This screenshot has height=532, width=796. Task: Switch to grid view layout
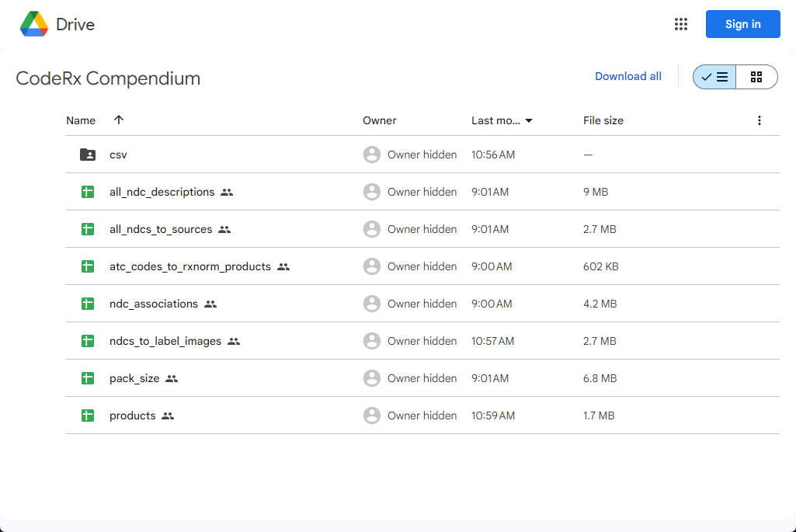(756, 76)
